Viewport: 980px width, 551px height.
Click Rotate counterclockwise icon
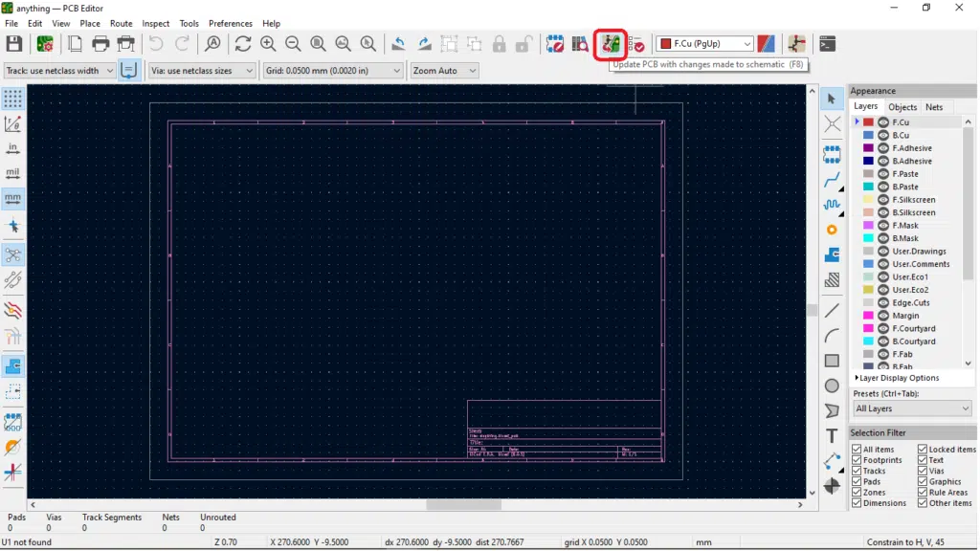pyautogui.click(x=398, y=44)
